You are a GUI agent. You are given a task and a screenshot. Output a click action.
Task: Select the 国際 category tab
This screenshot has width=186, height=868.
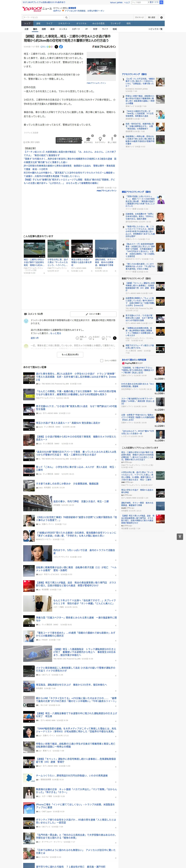point(44,29)
